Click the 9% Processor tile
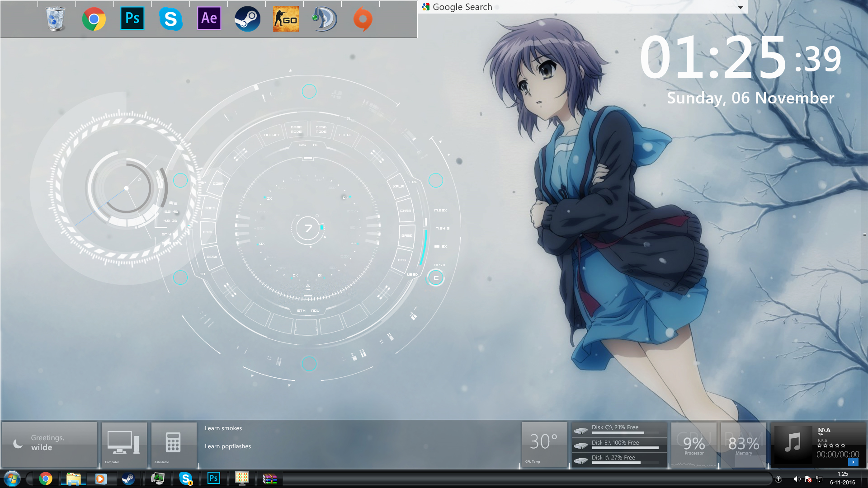Viewport: 868px width, 488px height. pyautogui.click(x=694, y=445)
